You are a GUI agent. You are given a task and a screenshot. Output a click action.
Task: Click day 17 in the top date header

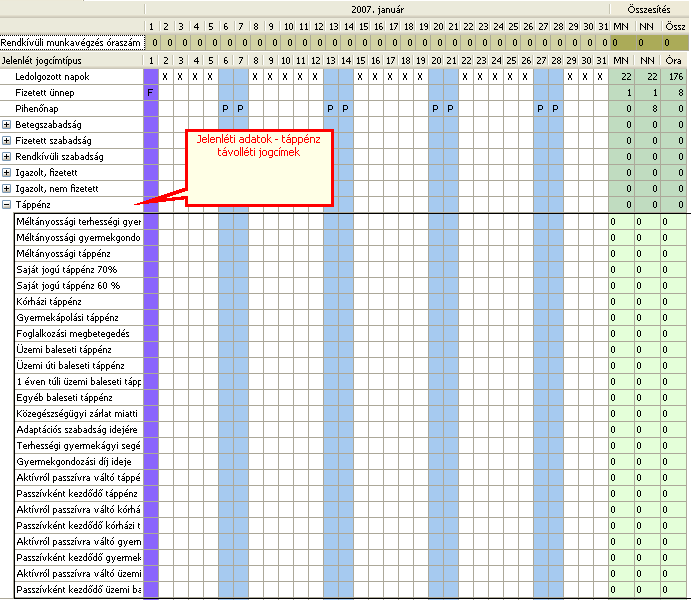(394, 26)
